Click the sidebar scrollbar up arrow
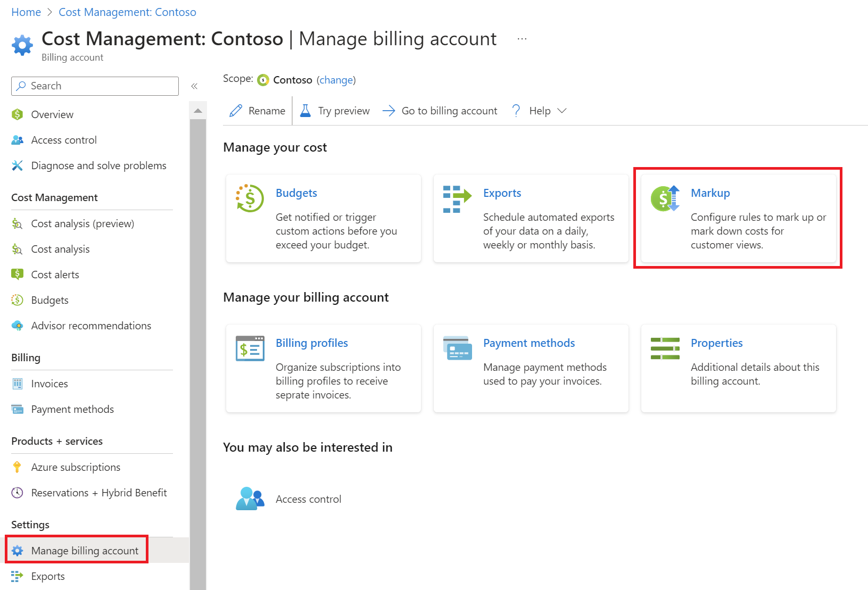The image size is (868, 590). coord(198,111)
